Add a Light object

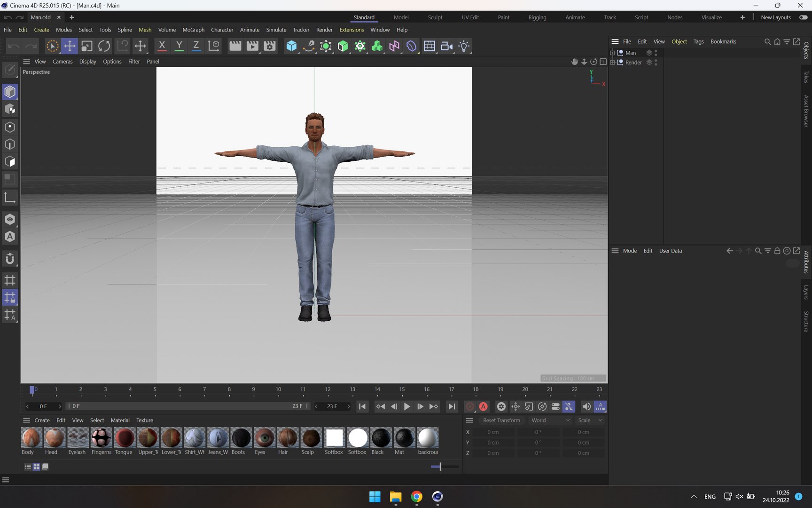coord(464,46)
